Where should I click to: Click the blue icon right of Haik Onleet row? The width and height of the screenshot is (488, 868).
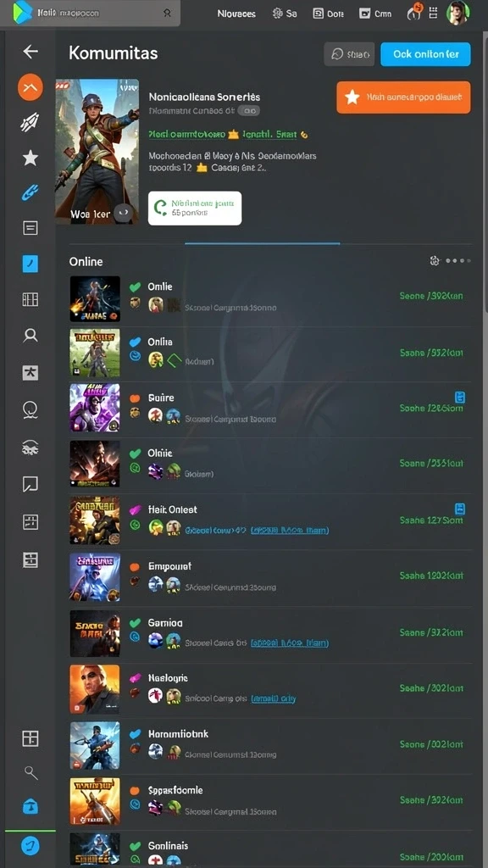tap(459, 509)
